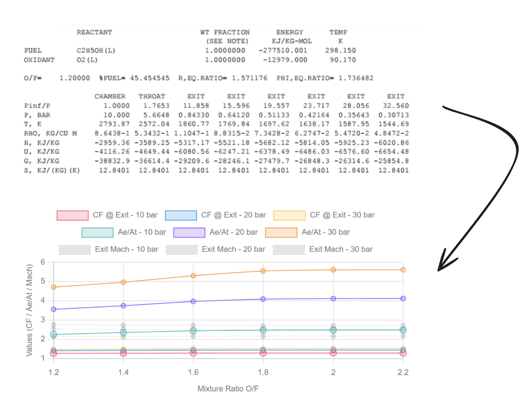
Task: Toggle the Ae/At - 10 bar teal legend
Action: coord(97,232)
